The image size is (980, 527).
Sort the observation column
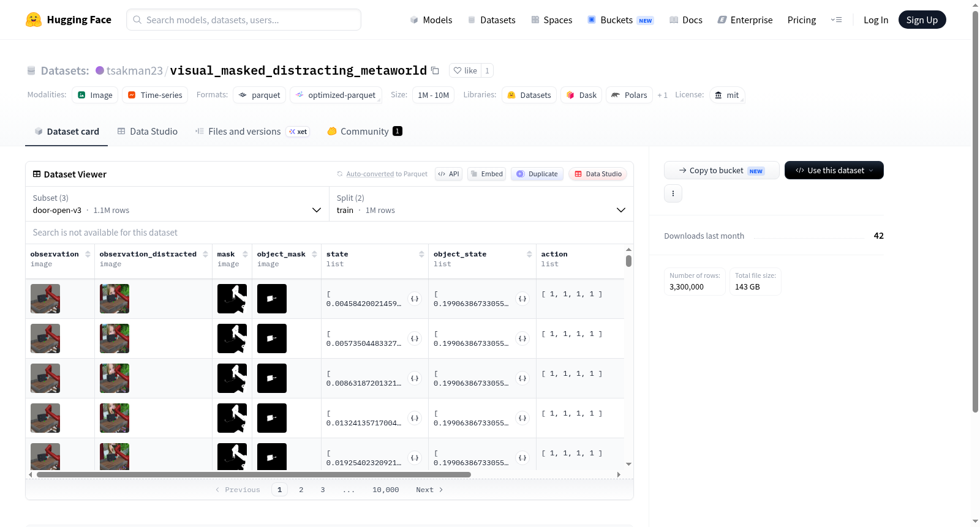coord(88,254)
